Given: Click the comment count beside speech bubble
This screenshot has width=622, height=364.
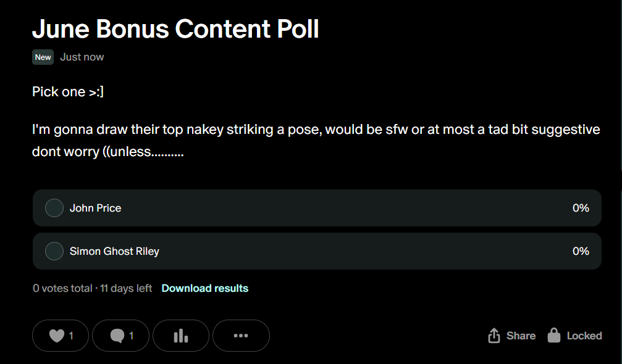Looking at the screenshot, I should [x=131, y=336].
